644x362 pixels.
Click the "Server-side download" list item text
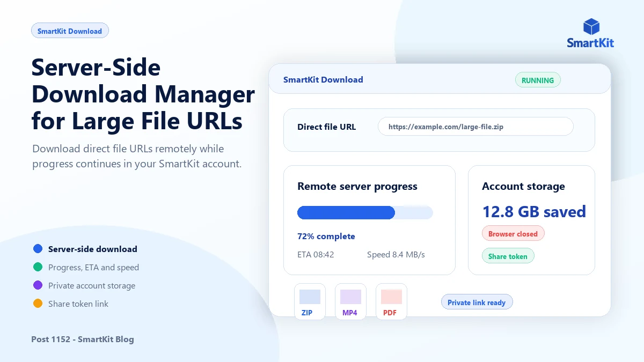pyautogui.click(x=93, y=249)
